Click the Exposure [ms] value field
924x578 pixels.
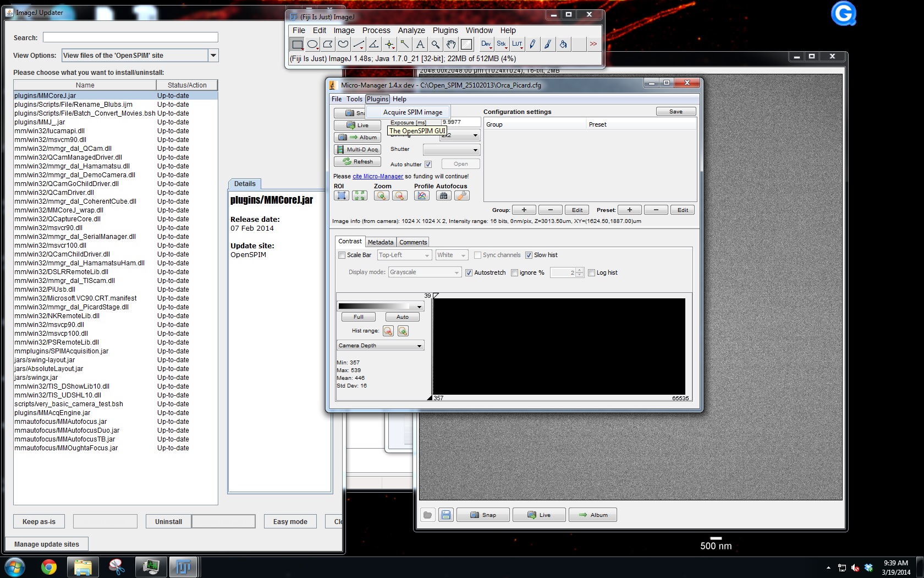coord(461,122)
